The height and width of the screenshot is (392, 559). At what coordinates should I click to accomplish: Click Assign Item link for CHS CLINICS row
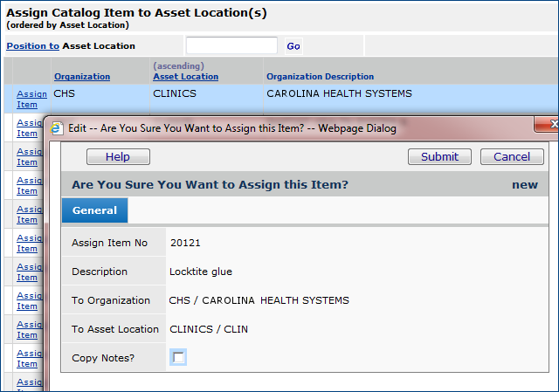(31, 99)
